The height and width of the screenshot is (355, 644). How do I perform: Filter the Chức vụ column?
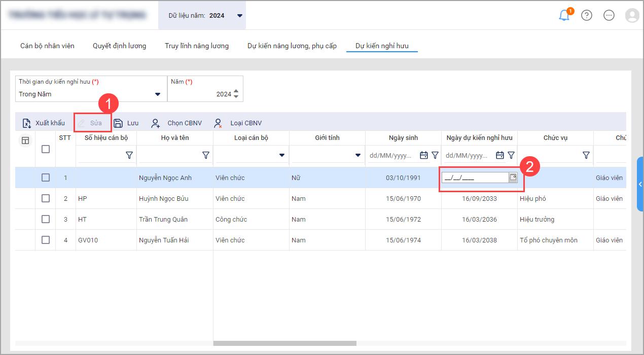586,155
